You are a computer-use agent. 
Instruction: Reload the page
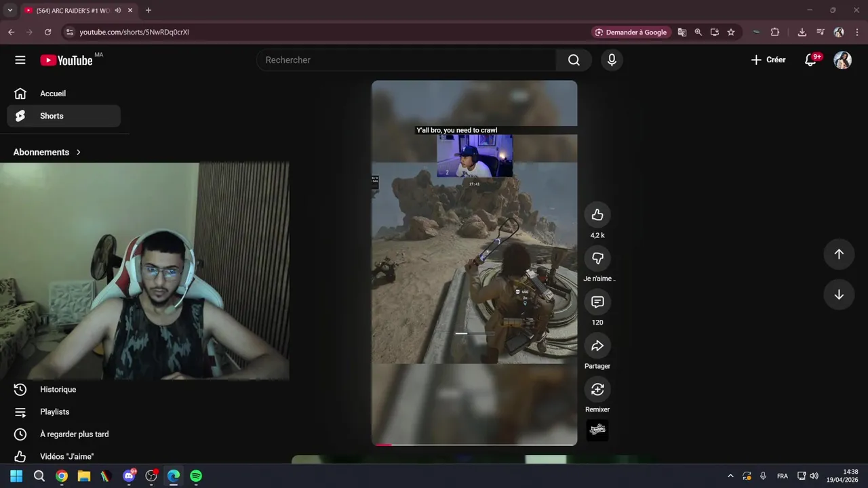(x=47, y=32)
